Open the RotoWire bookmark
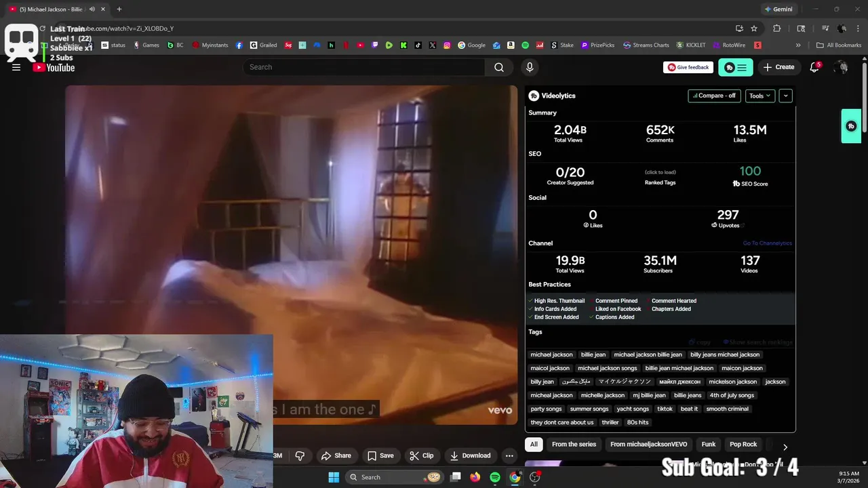Viewport: 868px width, 488px height. [x=729, y=45]
